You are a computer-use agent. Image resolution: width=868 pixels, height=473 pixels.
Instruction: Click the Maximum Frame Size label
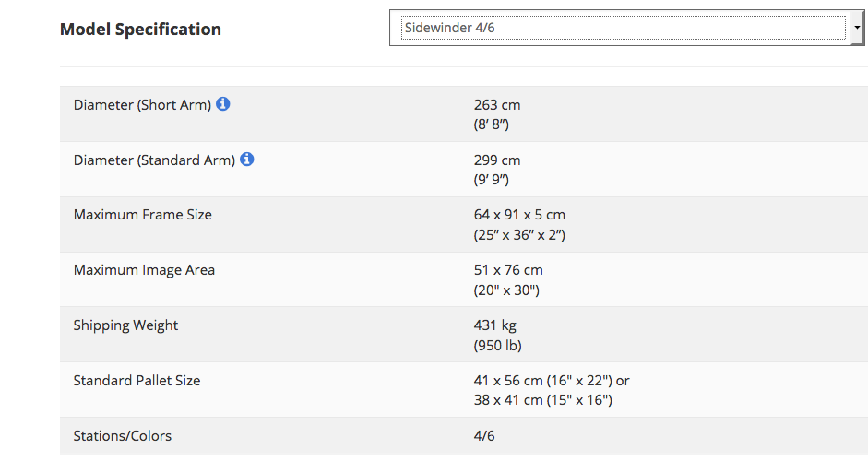click(x=143, y=215)
